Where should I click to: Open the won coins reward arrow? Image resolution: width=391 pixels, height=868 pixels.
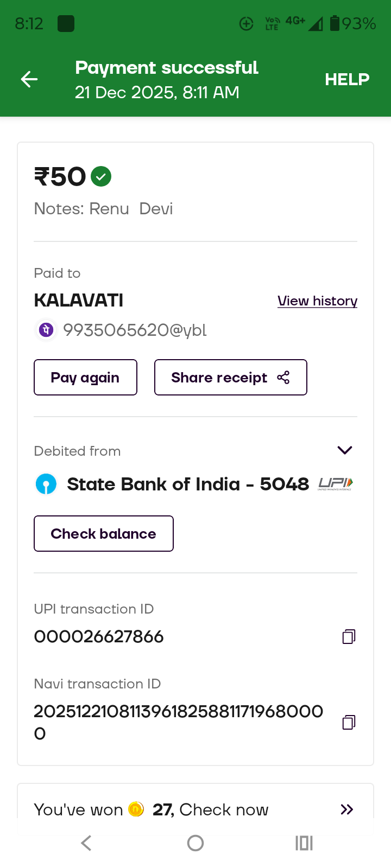tap(346, 809)
